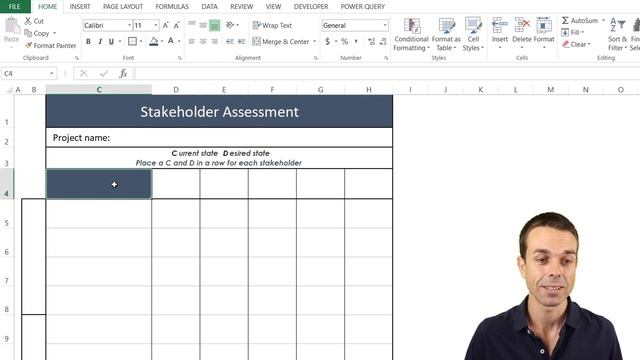This screenshot has width=640, height=360.
Task: Apply percent style
Action: click(x=344, y=41)
